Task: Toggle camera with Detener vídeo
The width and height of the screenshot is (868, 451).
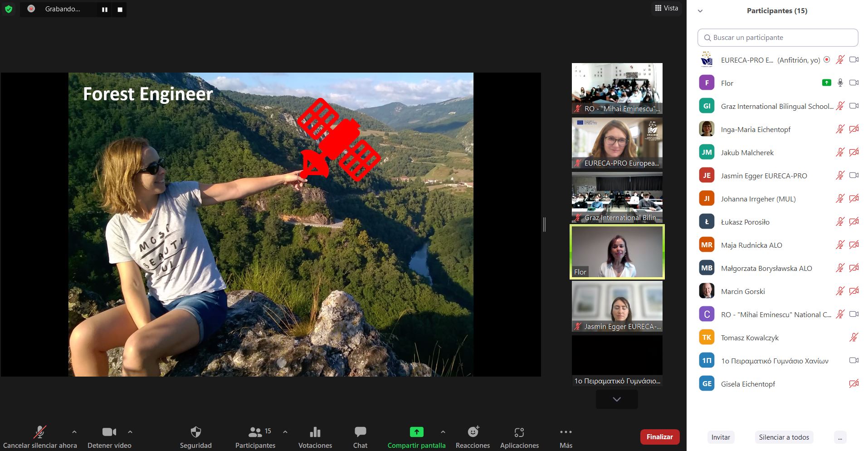Action: coord(109,432)
